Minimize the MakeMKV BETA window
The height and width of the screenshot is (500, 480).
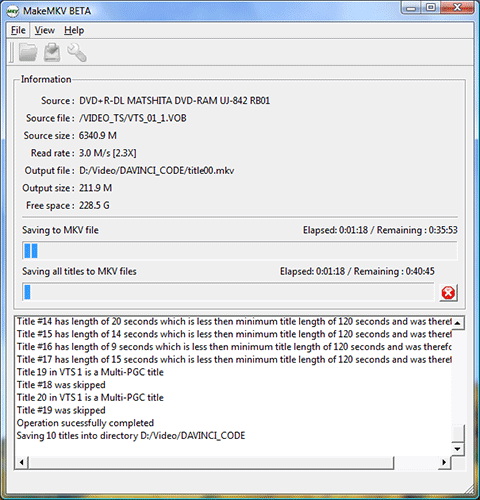click(411, 8)
